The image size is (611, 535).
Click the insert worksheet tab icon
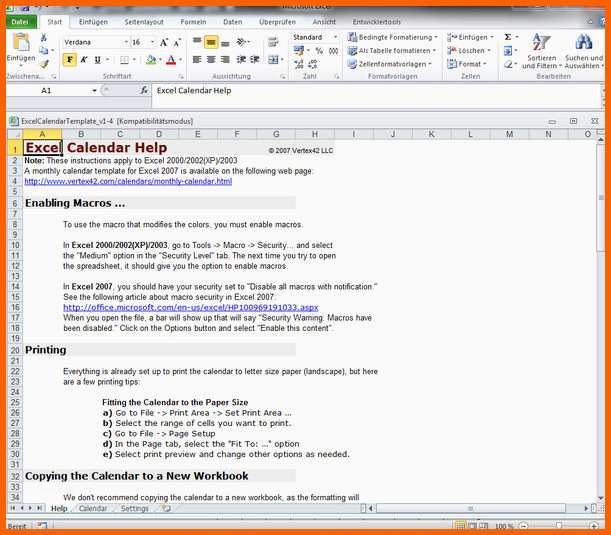click(166, 508)
